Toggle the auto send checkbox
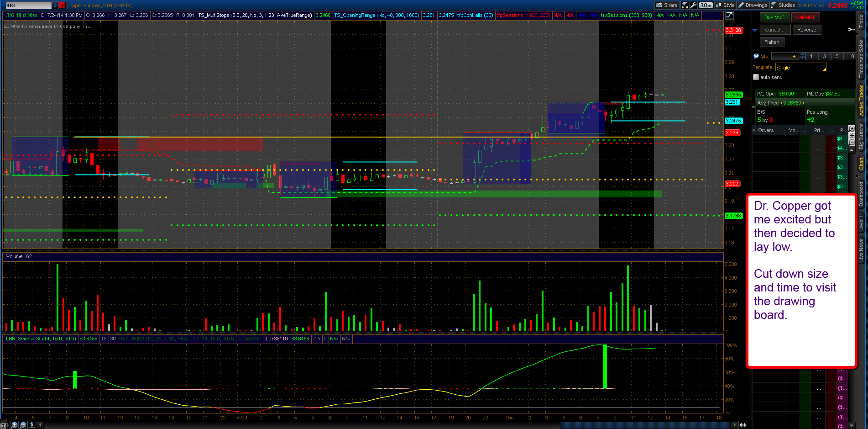Image resolution: width=868 pixels, height=429 pixels. (756, 77)
